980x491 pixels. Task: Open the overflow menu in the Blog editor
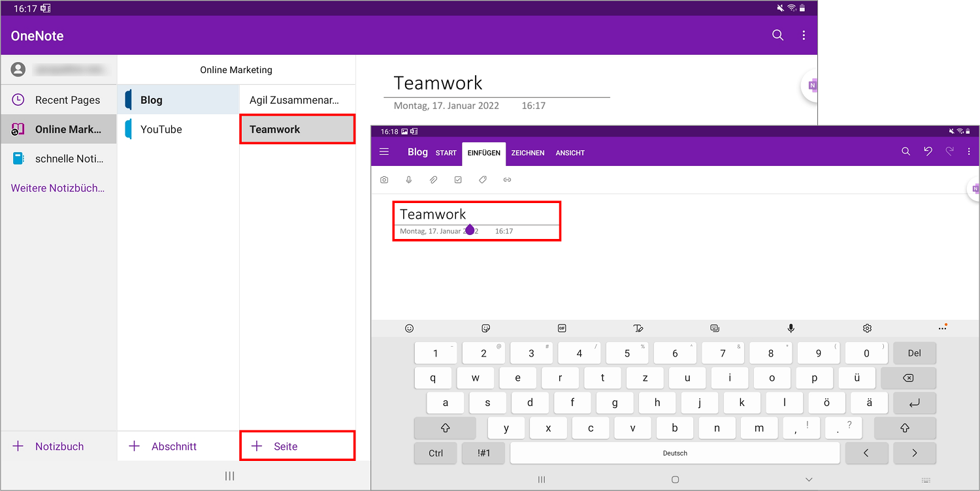tap(969, 151)
